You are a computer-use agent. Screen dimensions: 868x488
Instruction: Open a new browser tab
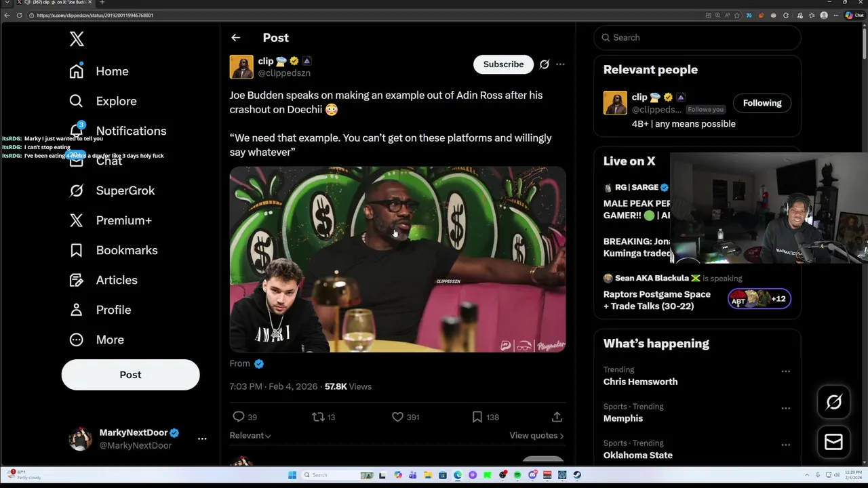(x=102, y=3)
